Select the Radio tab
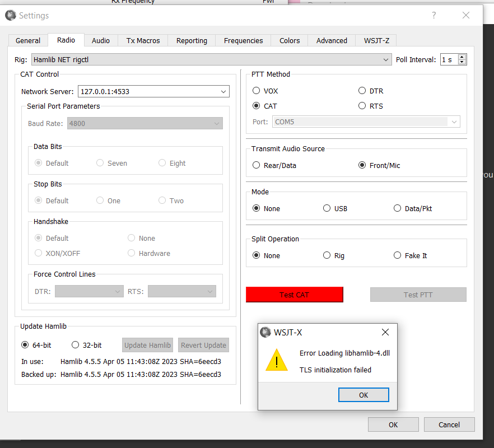 coord(66,40)
